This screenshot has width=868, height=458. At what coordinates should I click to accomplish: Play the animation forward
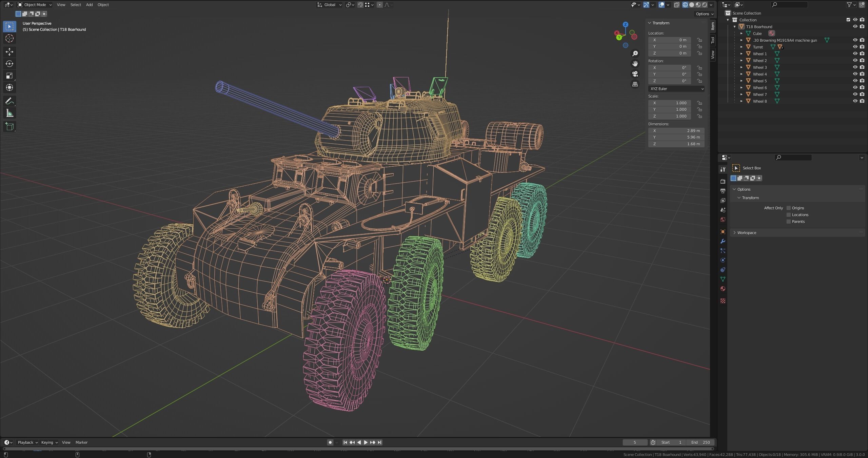click(366, 442)
